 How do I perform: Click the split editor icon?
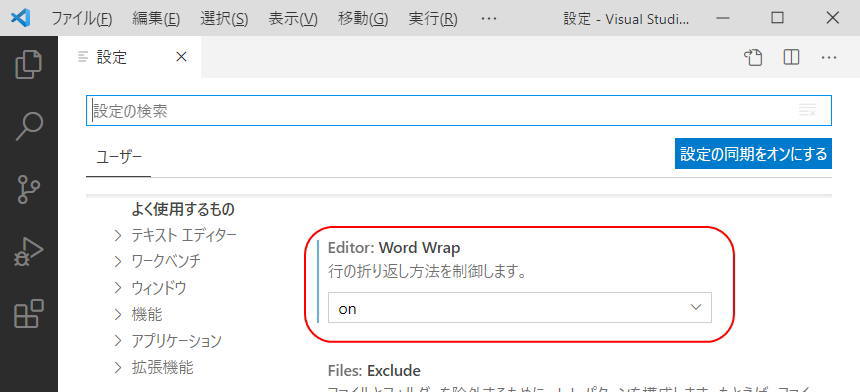[791, 57]
